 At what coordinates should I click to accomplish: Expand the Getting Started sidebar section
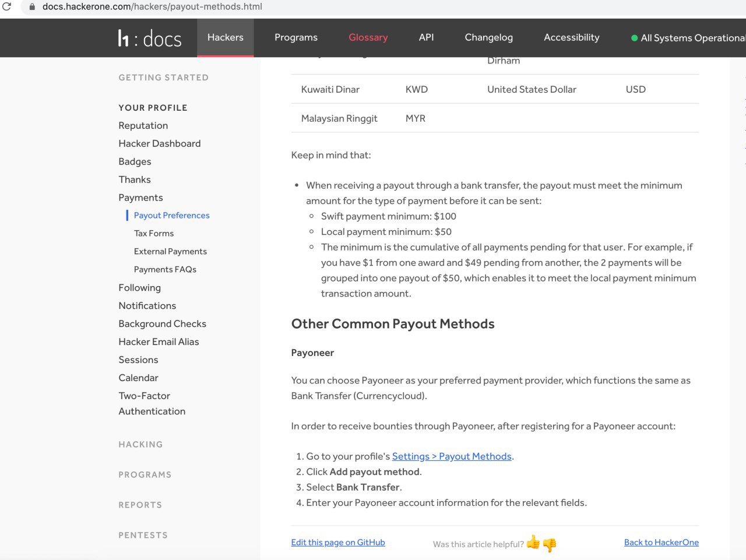click(x=164, y=78)
